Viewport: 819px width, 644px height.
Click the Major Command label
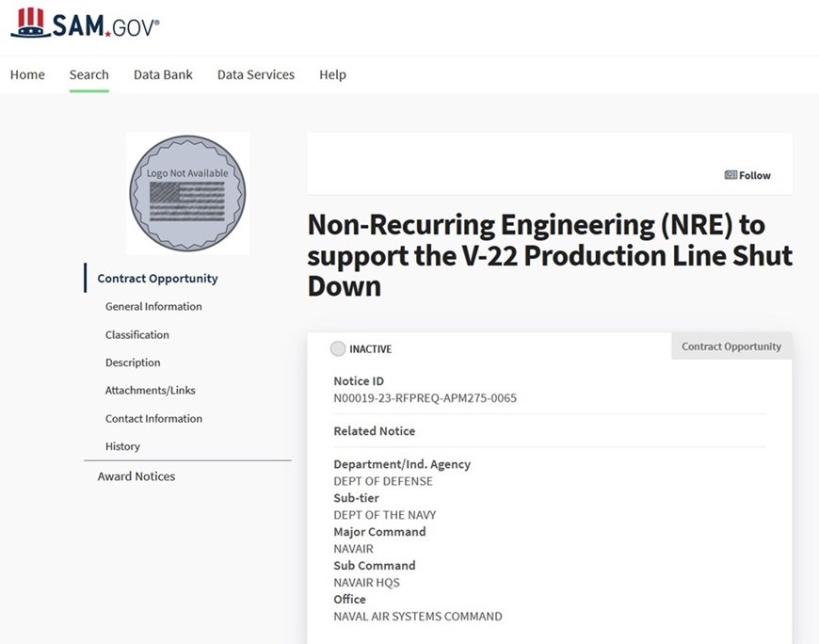379,532
